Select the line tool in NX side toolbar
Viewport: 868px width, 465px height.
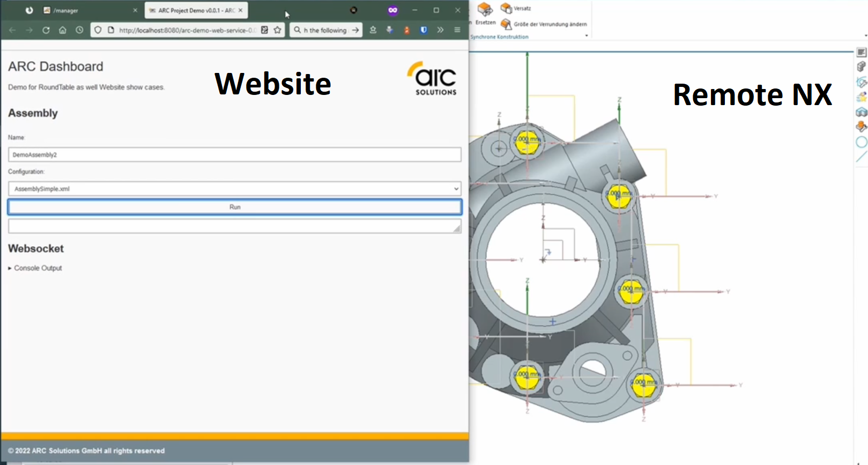tap(862, 157)
